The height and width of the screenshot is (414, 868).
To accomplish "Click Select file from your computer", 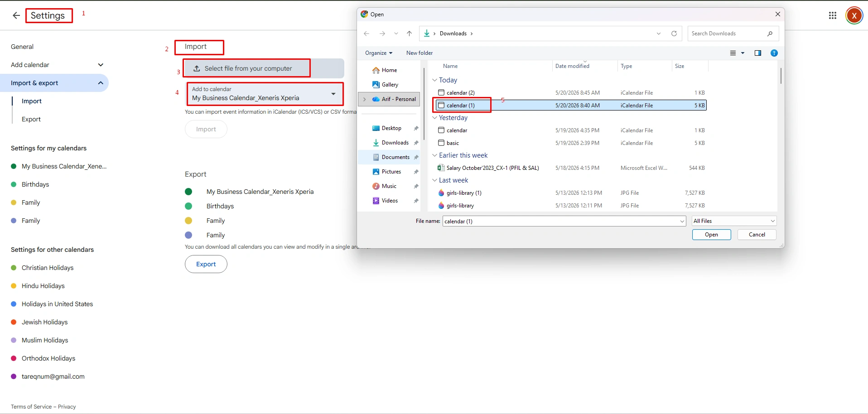I will (264, 68).
